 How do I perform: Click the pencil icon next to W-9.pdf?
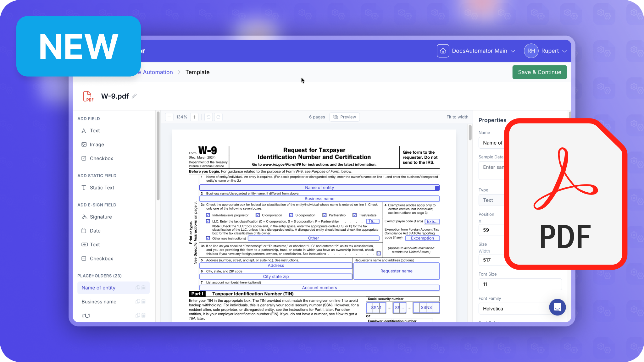(134, 96)
